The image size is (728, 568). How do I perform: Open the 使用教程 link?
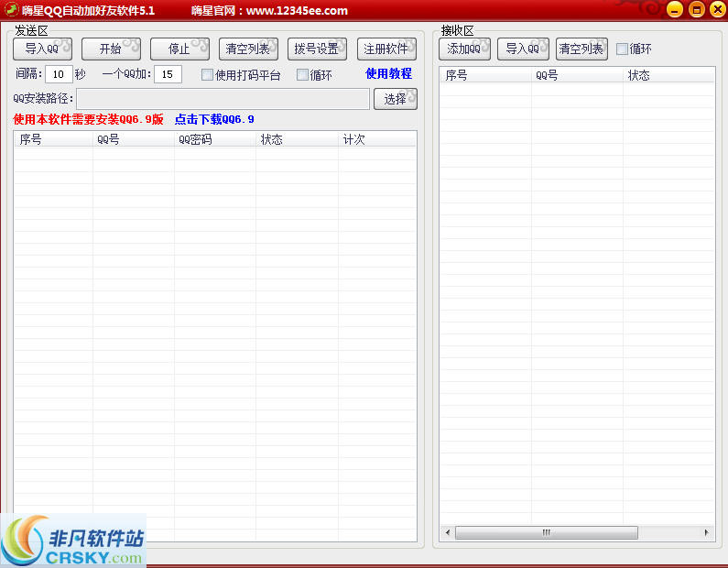coord(388,74)
